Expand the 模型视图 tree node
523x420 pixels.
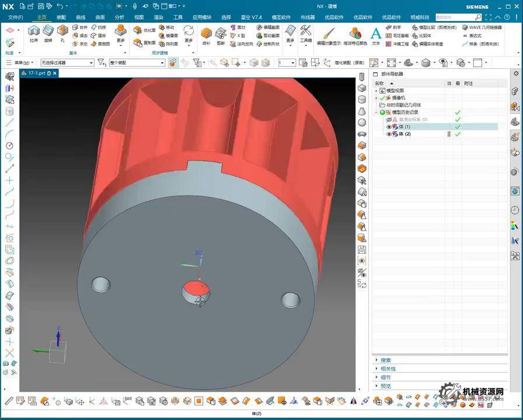tap(376, 91)
